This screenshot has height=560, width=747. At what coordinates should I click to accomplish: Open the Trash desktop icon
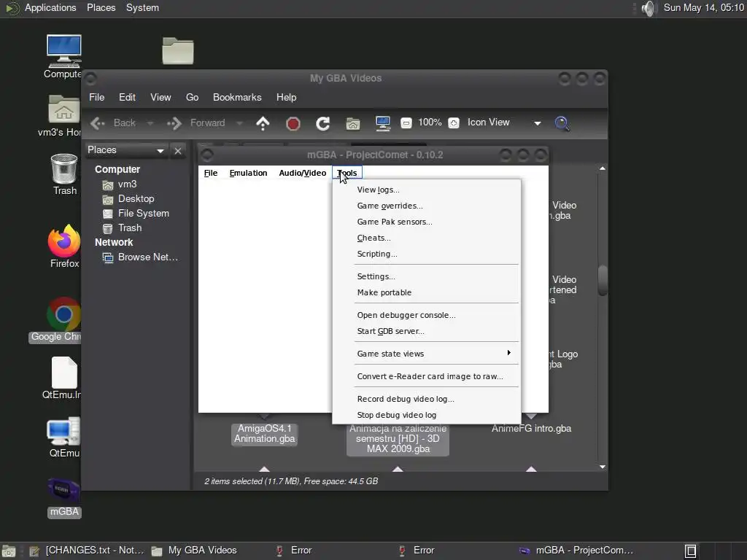64,174
